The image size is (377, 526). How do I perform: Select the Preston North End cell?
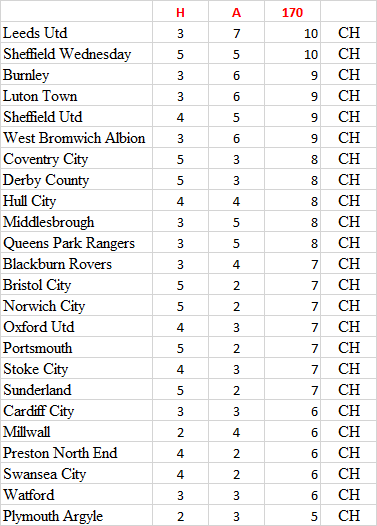(77, 453)
